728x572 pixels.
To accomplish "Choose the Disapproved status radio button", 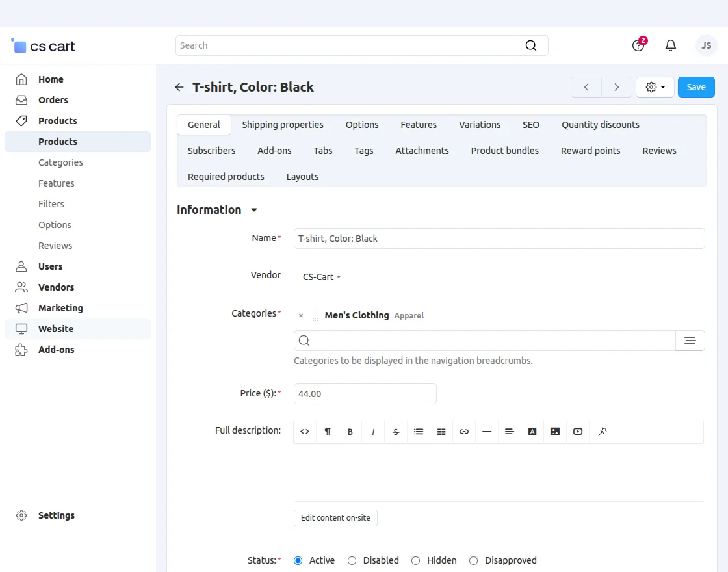I will (474, 560).
